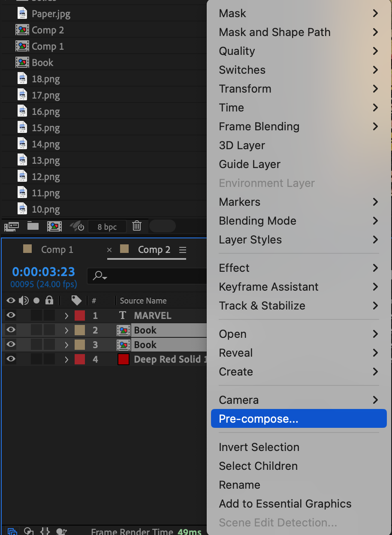Viewport: 392px width, 535px height.
Task: Hide the MARVEL text layer
Action: point(11,316)
